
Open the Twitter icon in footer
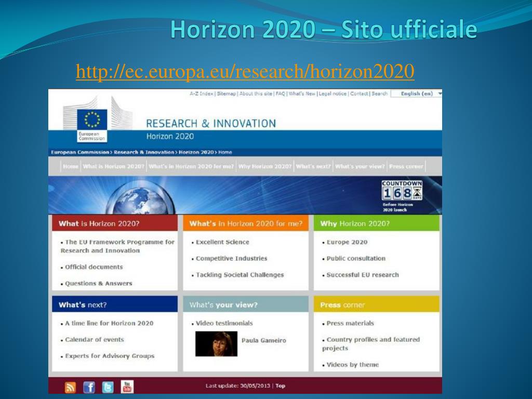tap(108, 387)
